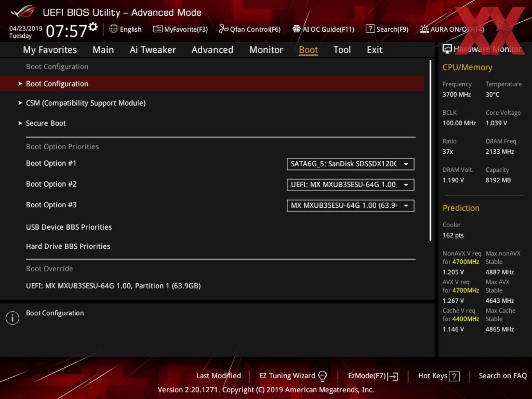Select the Boot tab
The height and width of the screenshot is (399, 532).
[x=308, y=50]
